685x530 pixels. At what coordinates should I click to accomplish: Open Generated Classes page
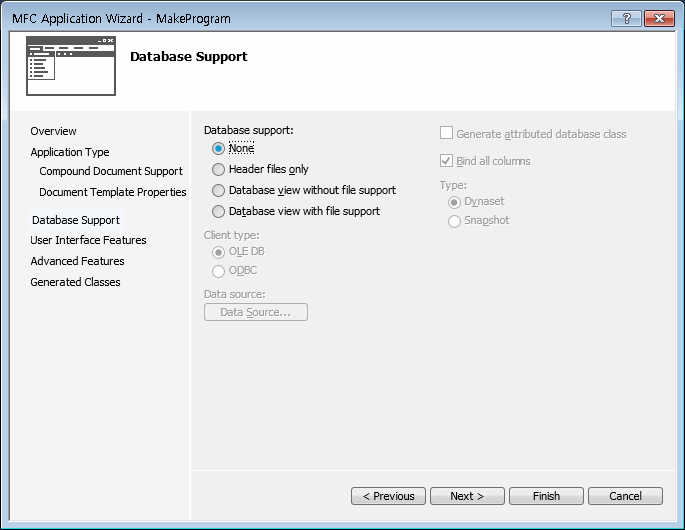pyautogui.click(x=75, y=282)
